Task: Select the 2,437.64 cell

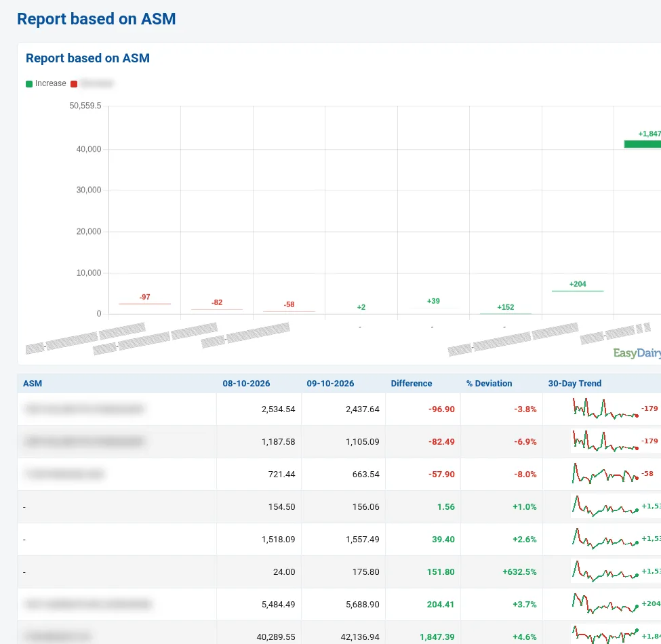Action: 343,409
